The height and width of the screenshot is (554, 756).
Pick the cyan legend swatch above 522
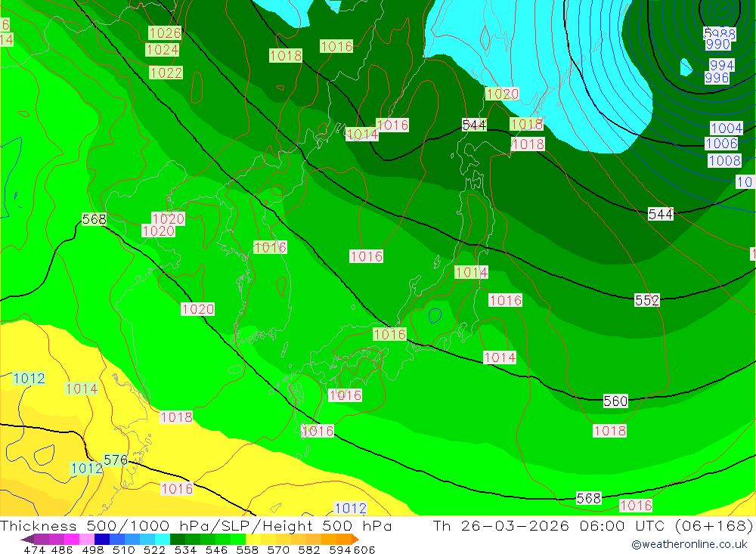coord(163,539)
